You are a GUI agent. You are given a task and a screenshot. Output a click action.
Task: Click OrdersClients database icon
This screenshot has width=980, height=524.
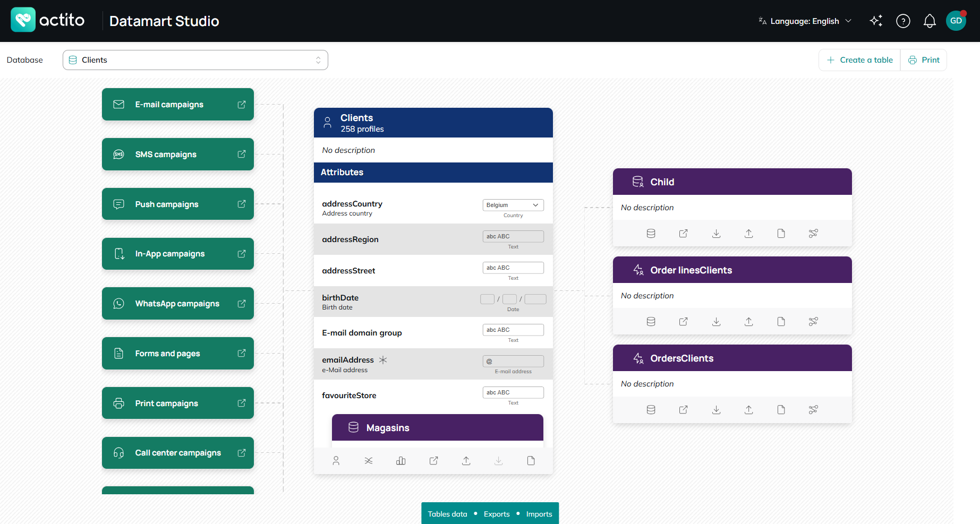[x=651, y=410]
